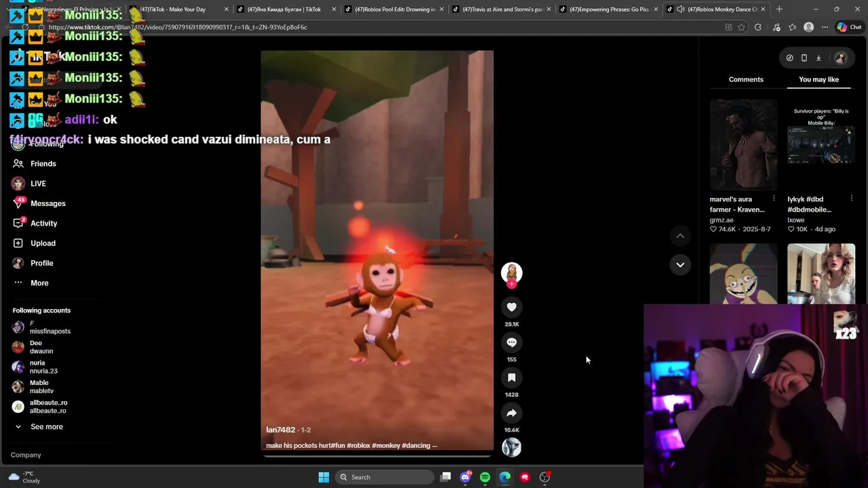The height and width of the screenshot is (488, 868).
Task: Open the dwaunn following account
Action: tap(41, 347)
